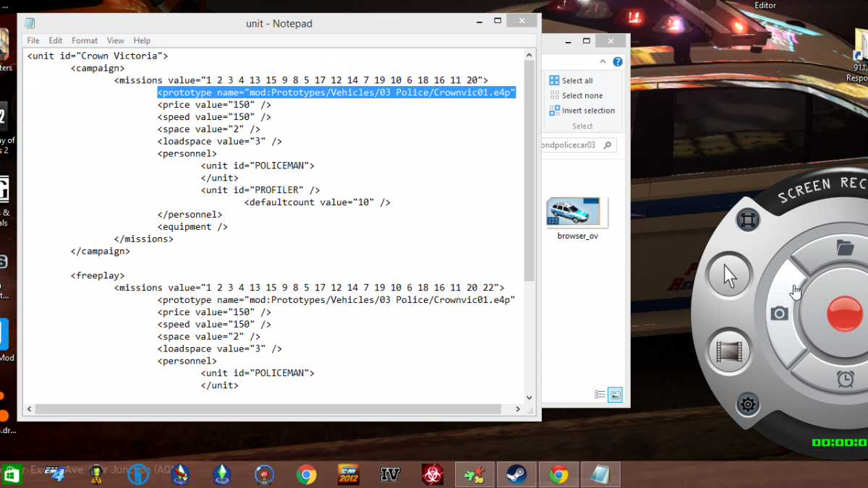Click the missions line ending in '20 22'
Screen dimensions: 868x488
pos(310,288)
